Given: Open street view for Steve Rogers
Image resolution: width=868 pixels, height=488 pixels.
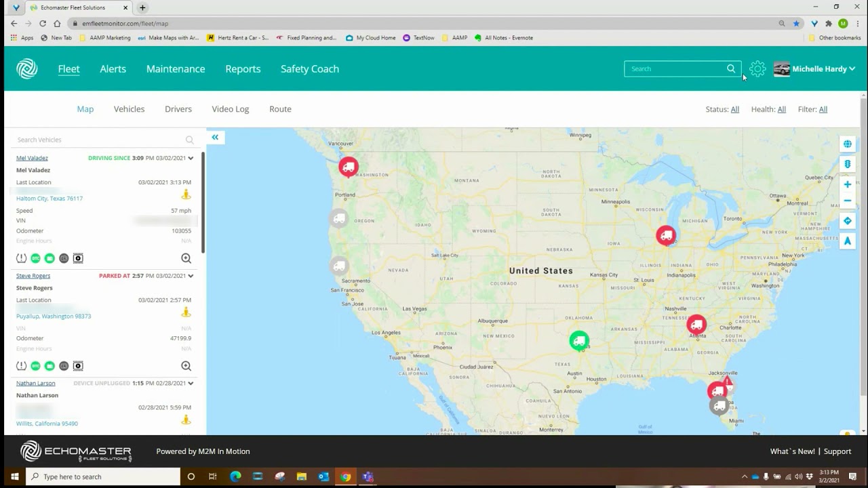Looking at the screenshot, I should pyautogui.click(x=186, y=312).
